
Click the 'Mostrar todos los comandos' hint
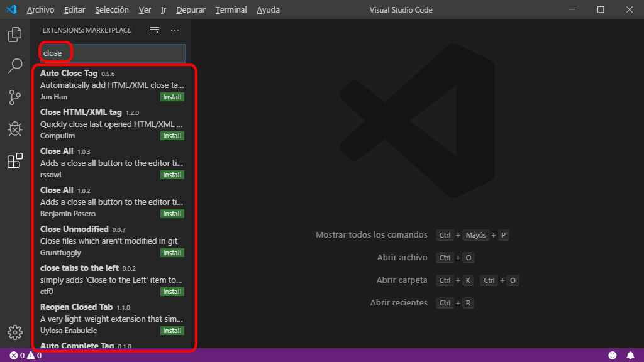(x=372, y=235)
